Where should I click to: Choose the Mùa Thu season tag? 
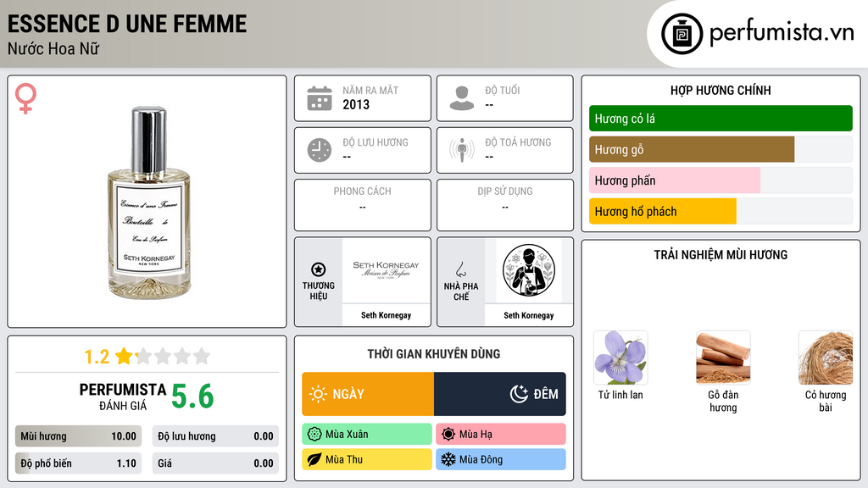[367, 459]
